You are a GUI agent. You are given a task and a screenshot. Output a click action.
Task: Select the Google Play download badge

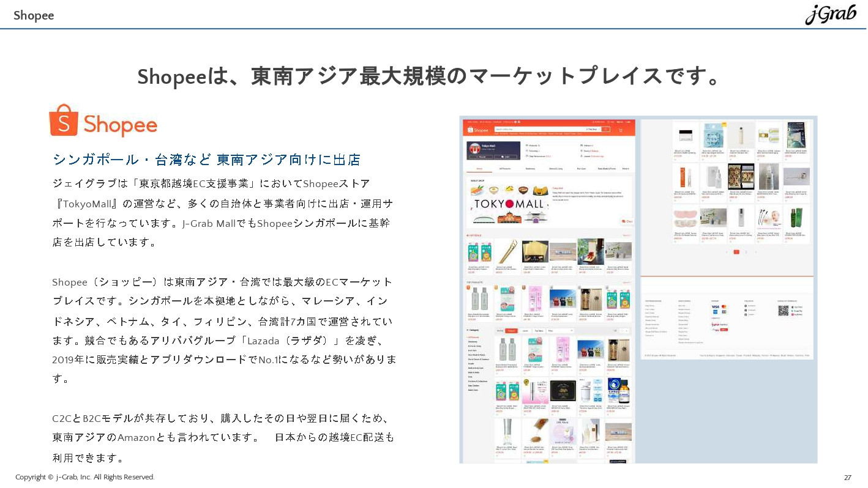point(796,311)
